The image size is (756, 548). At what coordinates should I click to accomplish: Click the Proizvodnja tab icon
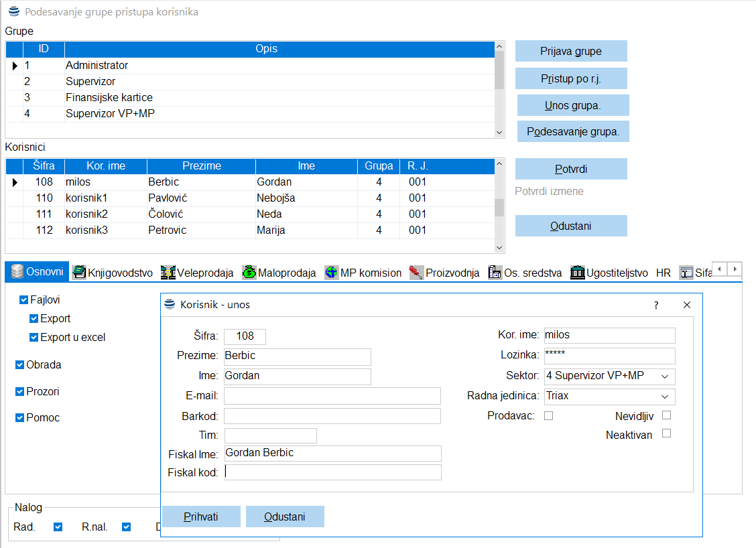pos(416,273)
